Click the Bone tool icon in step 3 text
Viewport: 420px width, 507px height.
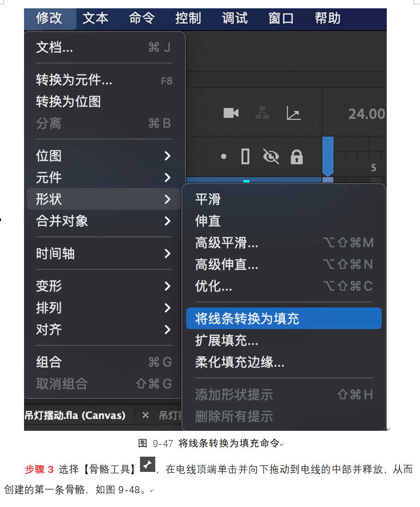click(147, 465)
